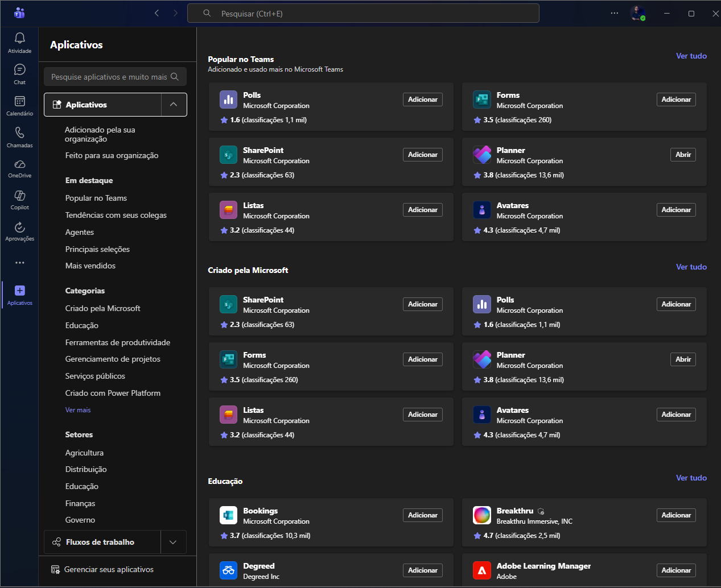Viewport: 721px width, 588px height.
Task: Launch Copilot from the left rail
Action: (x=19, y=196)
